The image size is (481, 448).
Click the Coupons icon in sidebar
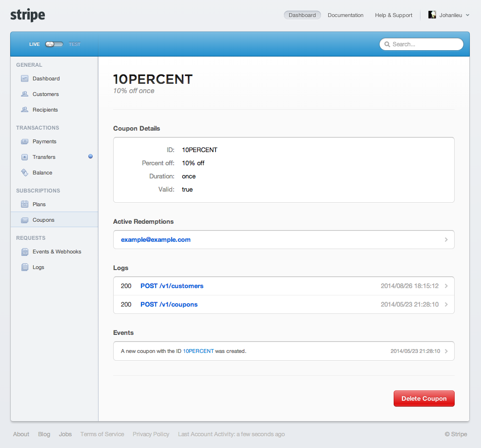(24, 220)
